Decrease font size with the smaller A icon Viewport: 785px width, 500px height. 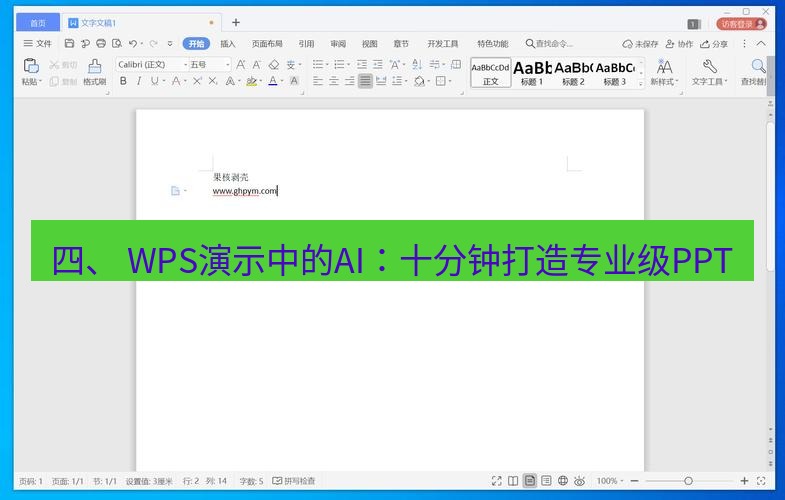[257, 65]
